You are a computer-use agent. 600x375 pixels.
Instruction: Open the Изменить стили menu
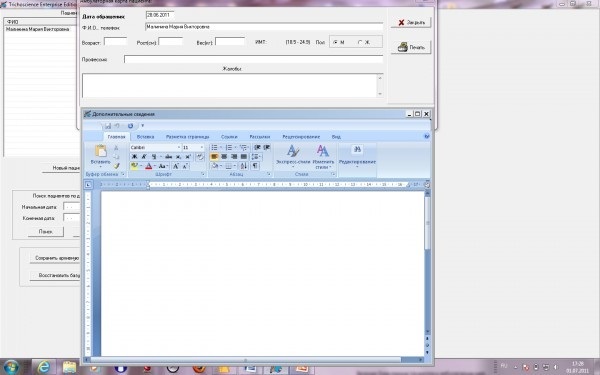323,156
